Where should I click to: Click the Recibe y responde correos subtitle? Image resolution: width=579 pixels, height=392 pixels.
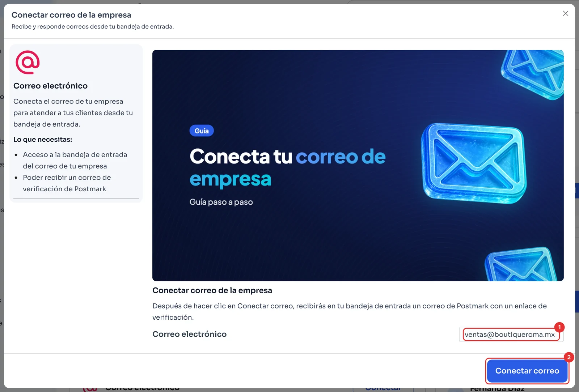[x=93, y=26]
